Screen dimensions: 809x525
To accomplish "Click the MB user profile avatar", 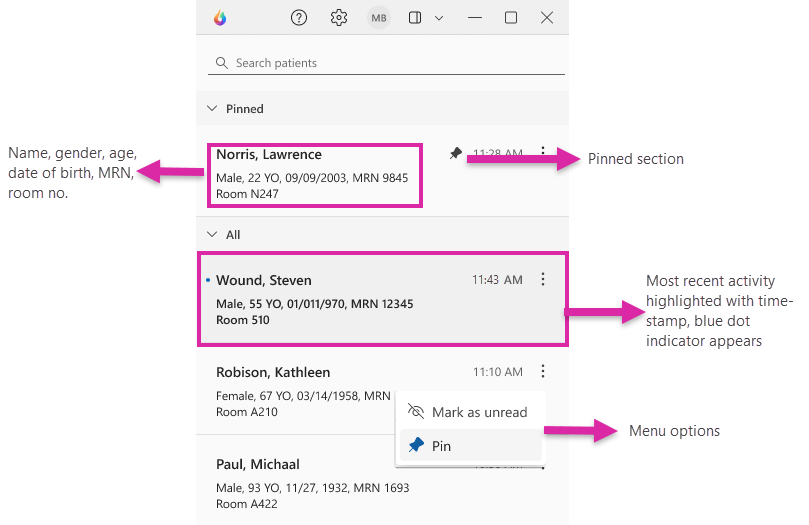I will pyautogui.click(x=379, y=18).
